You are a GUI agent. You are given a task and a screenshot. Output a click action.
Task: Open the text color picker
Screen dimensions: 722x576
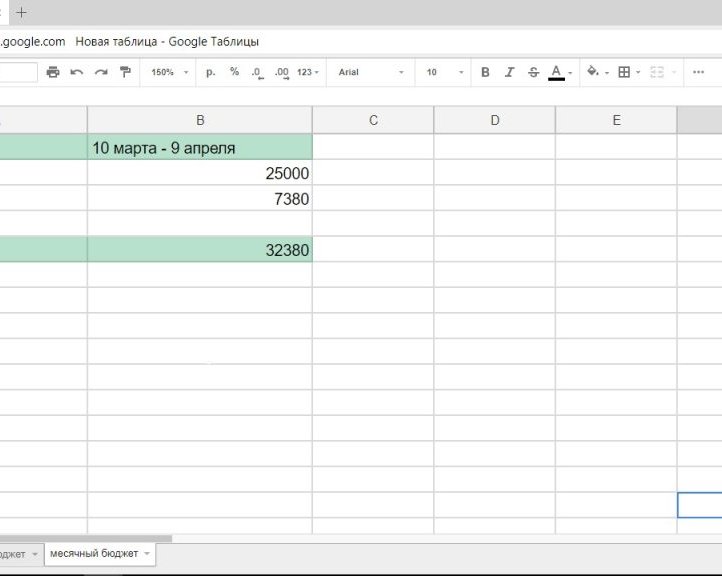coord(558,72)
